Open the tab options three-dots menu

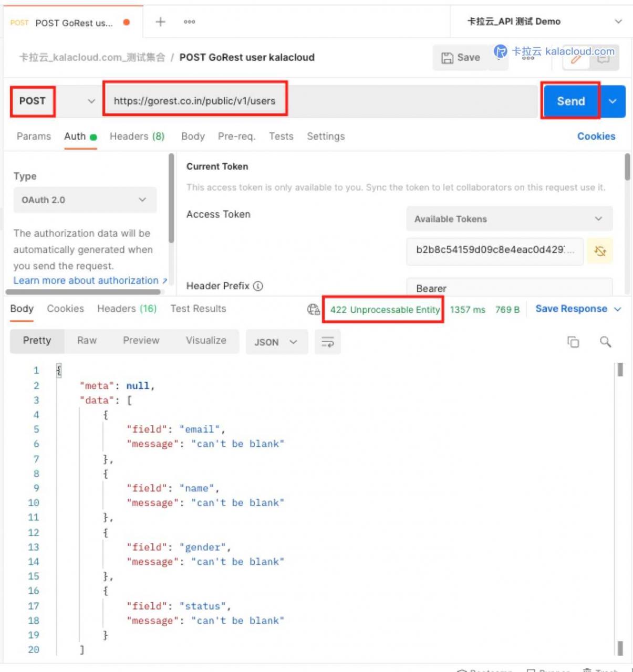(190, 22)
